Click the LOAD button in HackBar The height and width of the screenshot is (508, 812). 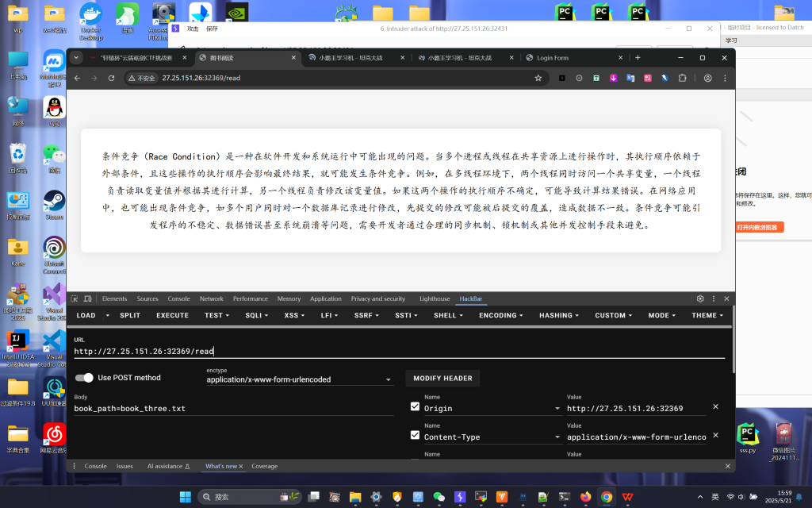[x=86, y=315]
